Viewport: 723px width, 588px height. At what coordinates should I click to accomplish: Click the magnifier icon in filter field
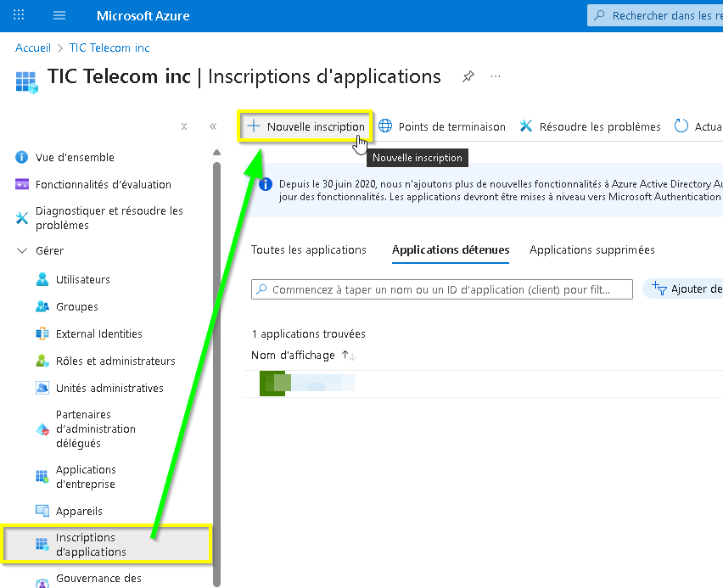click(261, 289)
